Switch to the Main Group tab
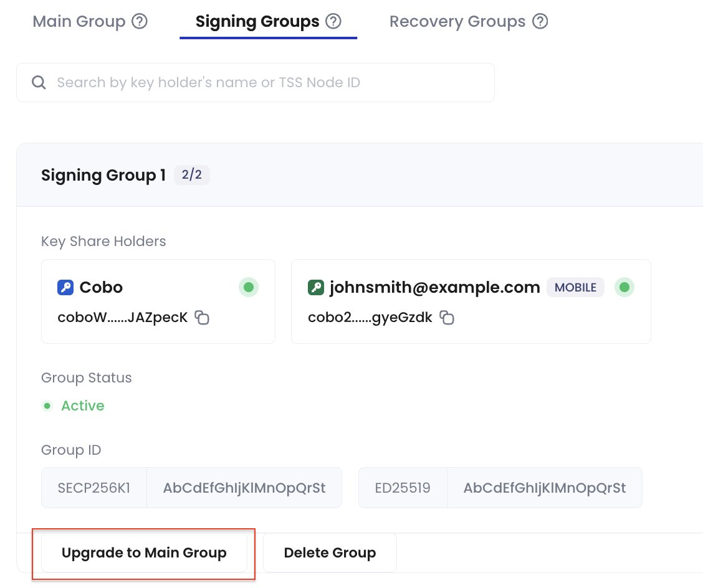Screen dimensions: 703x588 [x=79, y=21]
